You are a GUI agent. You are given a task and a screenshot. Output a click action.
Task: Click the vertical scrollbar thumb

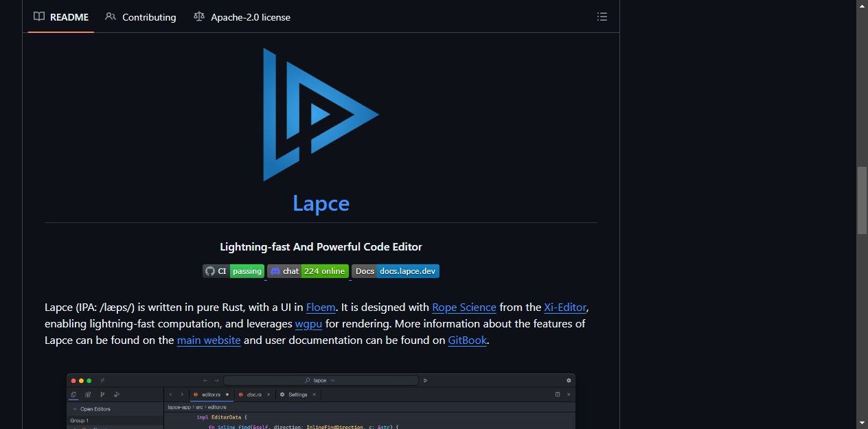click(862, 200)
